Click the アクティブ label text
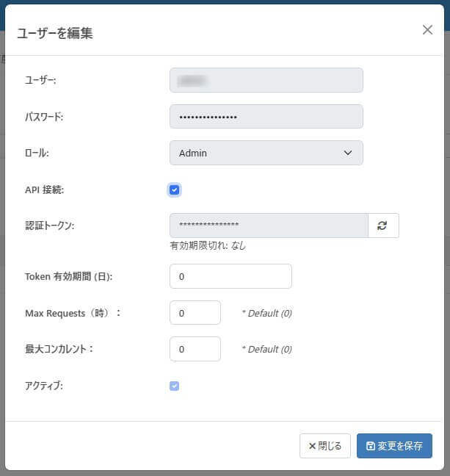The height and width of the screenshot is (476, 450). point(44,386)
